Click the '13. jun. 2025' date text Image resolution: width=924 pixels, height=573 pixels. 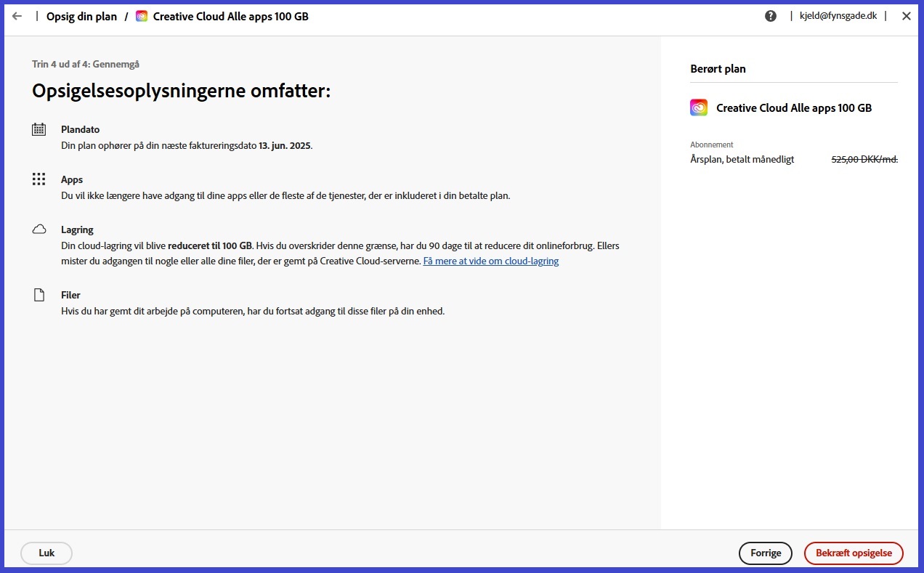(285, 145)
